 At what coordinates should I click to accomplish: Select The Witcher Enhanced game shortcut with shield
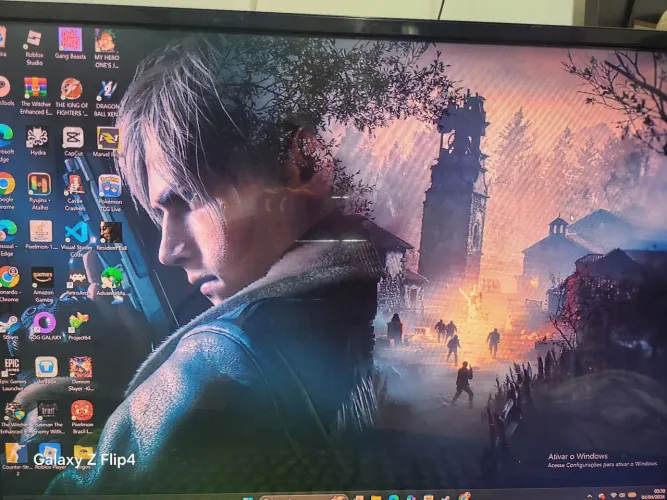(14, 418)
